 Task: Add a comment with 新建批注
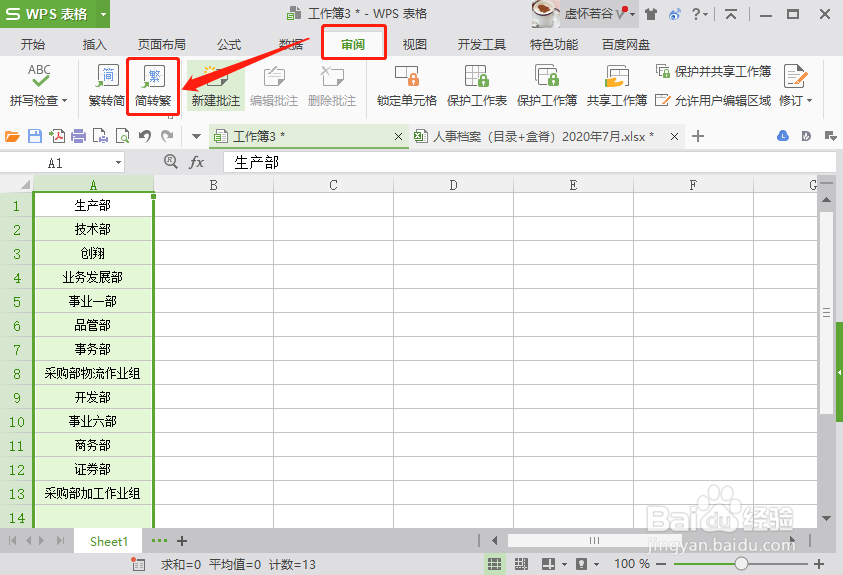pos(216,85)
